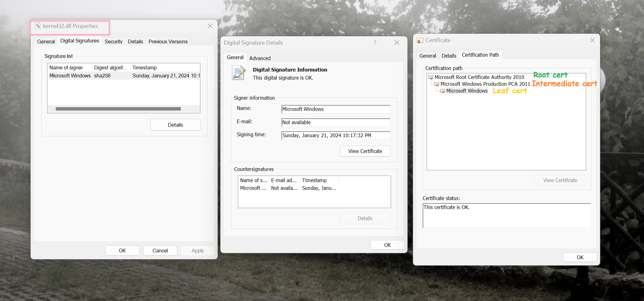Select the Microsoft countersignature row
644x301 pixels.
coord(288,188)
